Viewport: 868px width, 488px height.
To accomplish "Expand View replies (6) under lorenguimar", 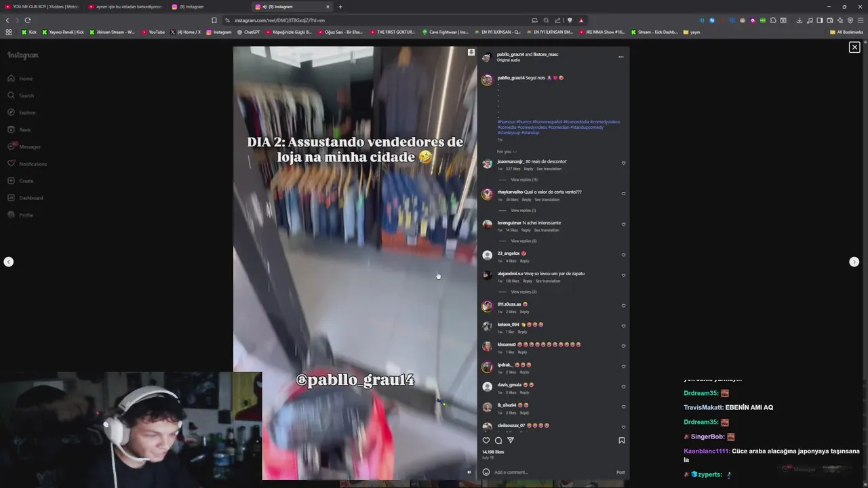I will 524,241.
